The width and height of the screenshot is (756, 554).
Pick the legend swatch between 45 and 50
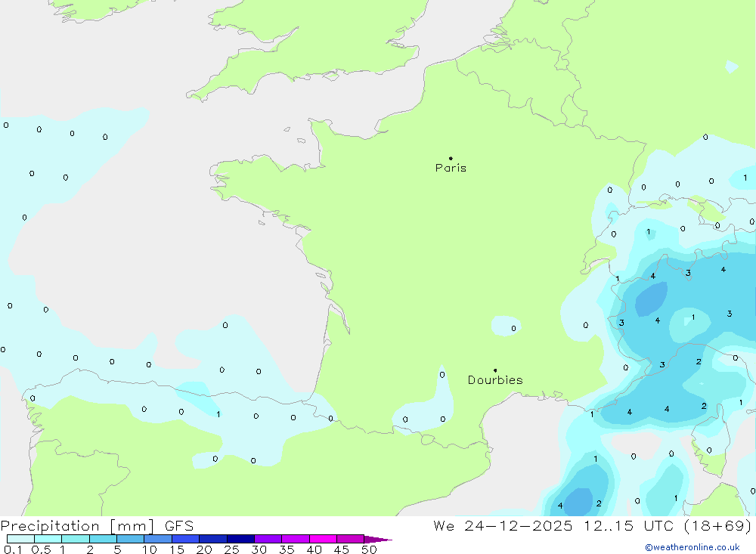click(350, 539)
